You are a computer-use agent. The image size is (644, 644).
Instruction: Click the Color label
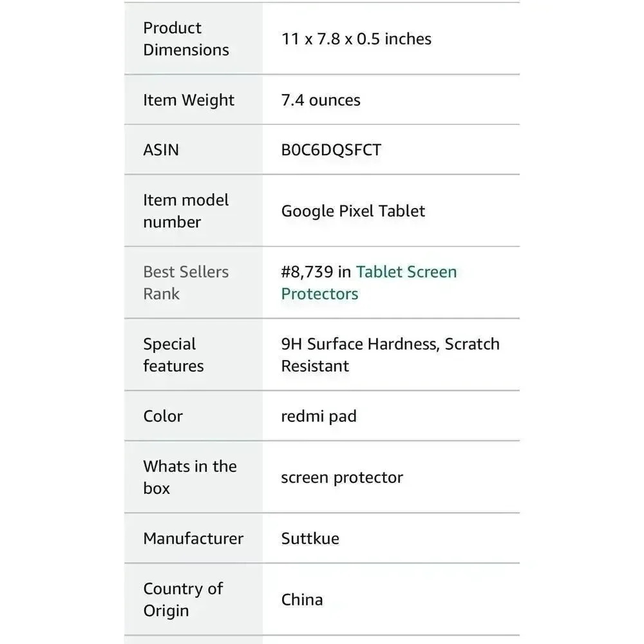point(163,416)
